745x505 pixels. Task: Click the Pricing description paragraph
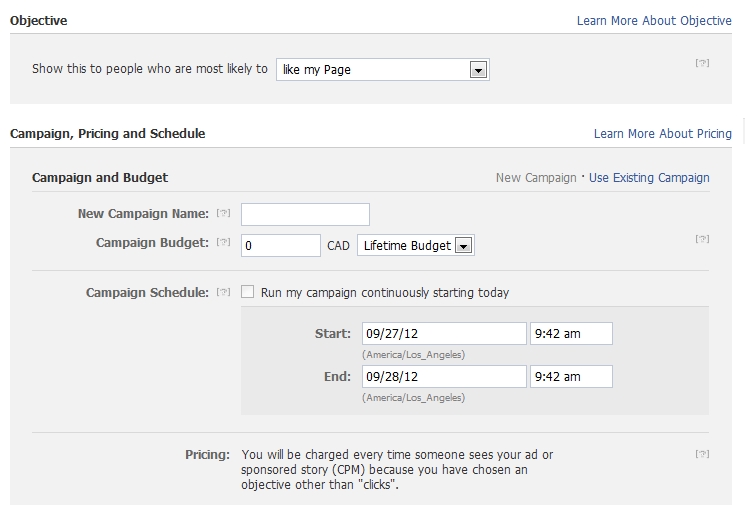click(x=397, y=469)
